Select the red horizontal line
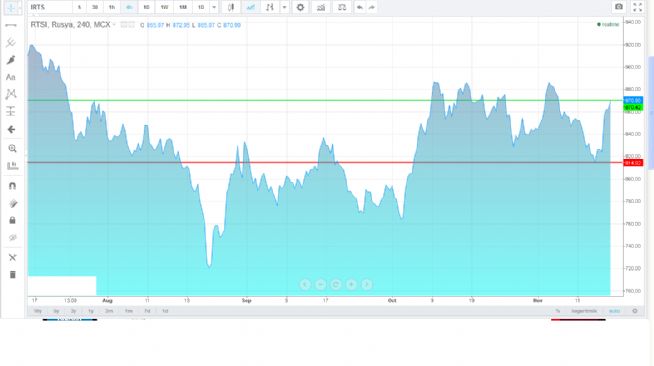 [x=325, y=163]
